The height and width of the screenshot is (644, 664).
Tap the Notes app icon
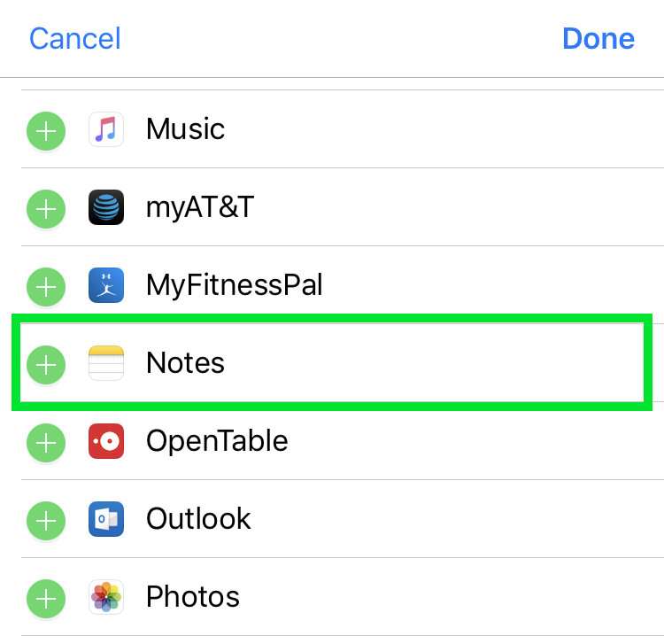[106, 364]
